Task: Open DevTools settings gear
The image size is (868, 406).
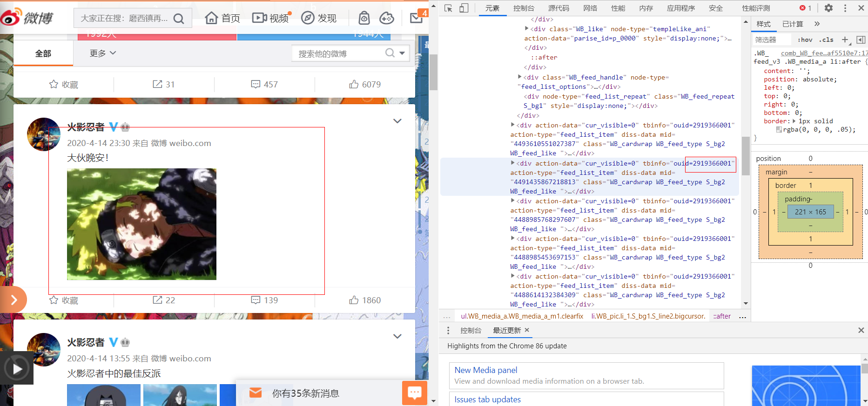Action: 828,8
